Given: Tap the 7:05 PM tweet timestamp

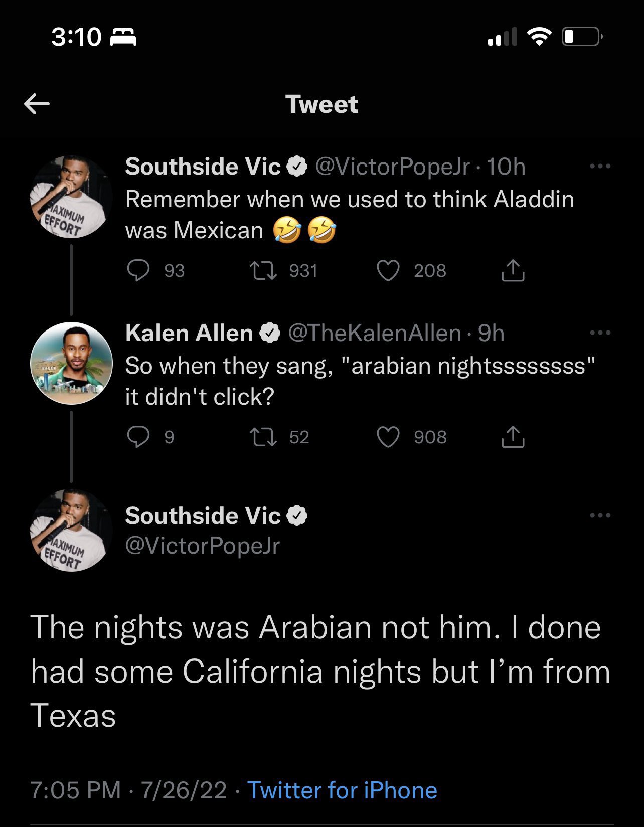Looking at the screenshot, I should (75, 790).
